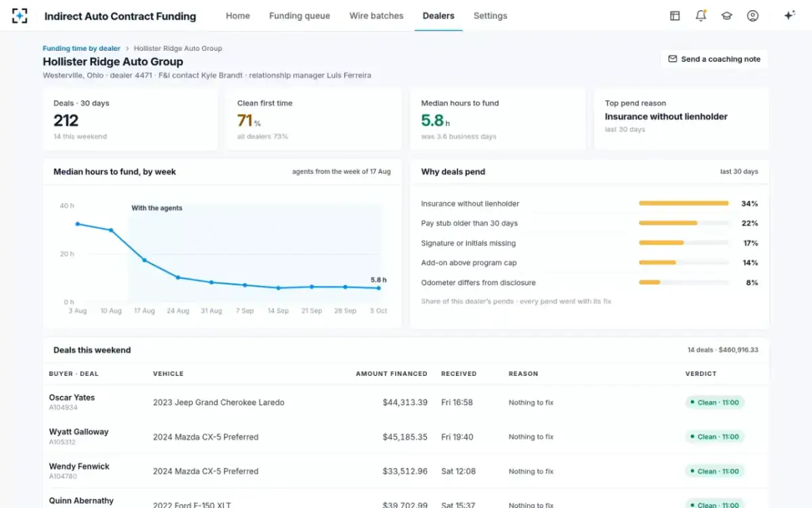Click the Pay stub older than 30 days bar
Viewport: 812px width, 508px height.
click(683, 223)
